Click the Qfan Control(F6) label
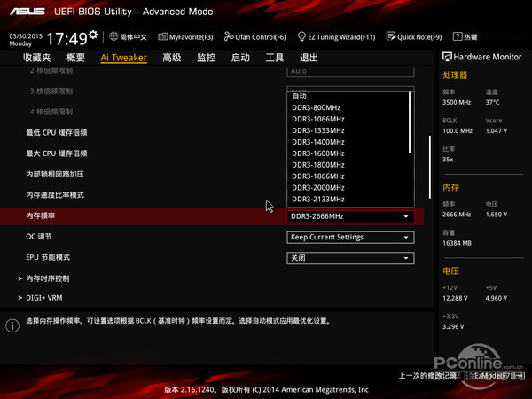The height and width of the screenshot is (399, 532). coord(261,37)
